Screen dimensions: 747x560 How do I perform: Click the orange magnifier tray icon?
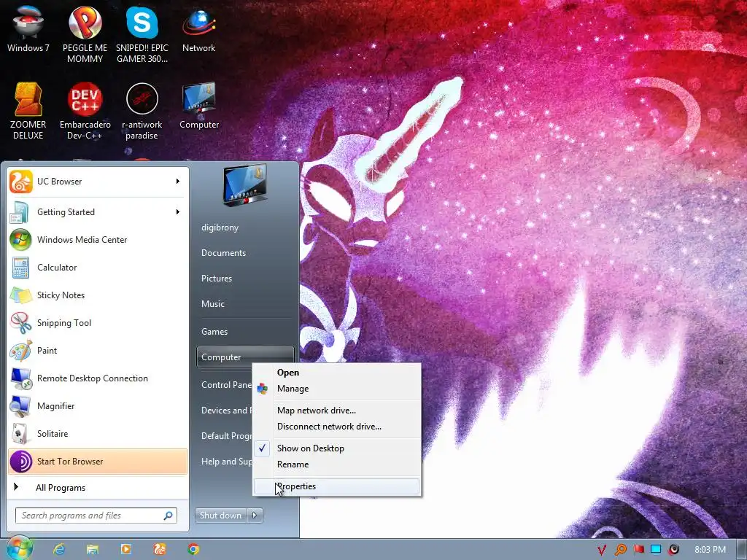pyautogui.click(x=620, y=550)
